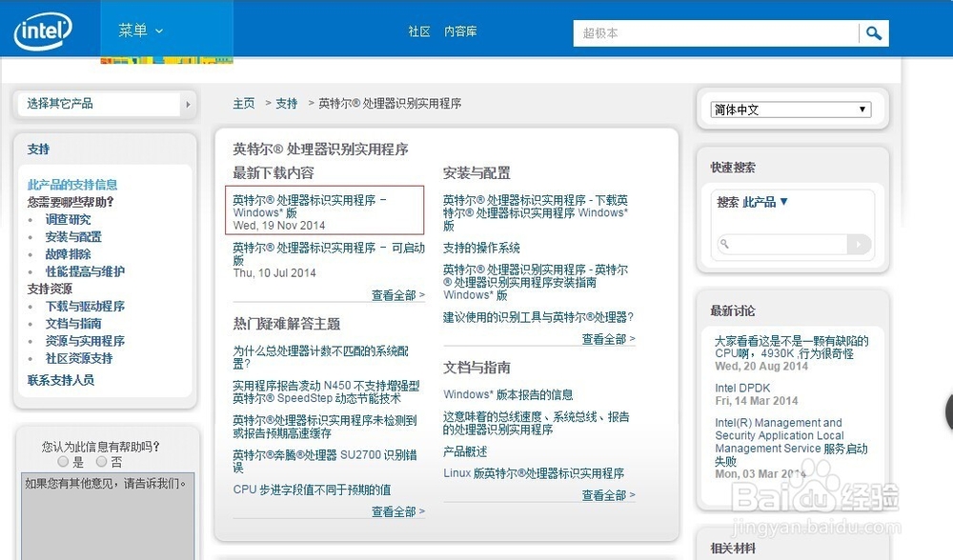The height and width of the screenshot is (560, 953).
Task: Click 查看全部 under 热门疑难解答主题
Action: (398, 511)
